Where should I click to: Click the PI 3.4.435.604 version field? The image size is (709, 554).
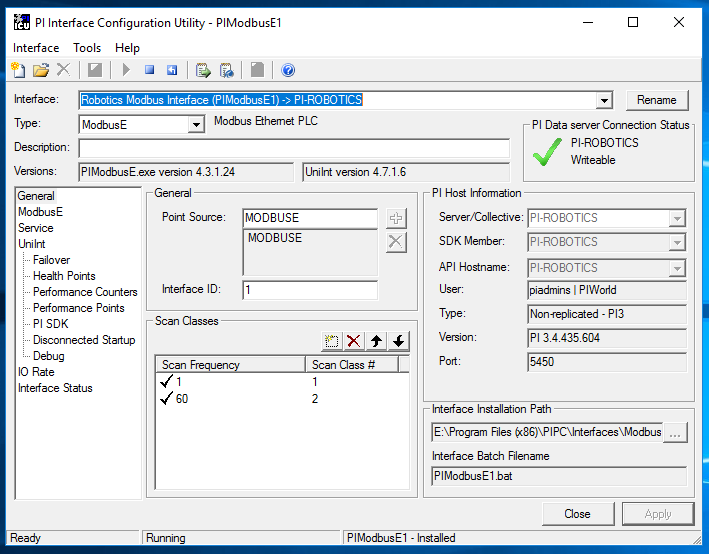tap(607, 338)
